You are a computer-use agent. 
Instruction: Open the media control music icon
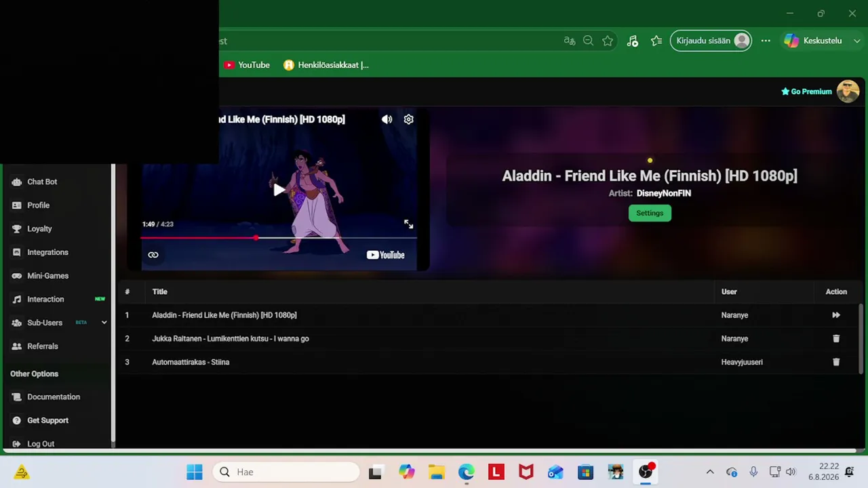tap(632, 41)
